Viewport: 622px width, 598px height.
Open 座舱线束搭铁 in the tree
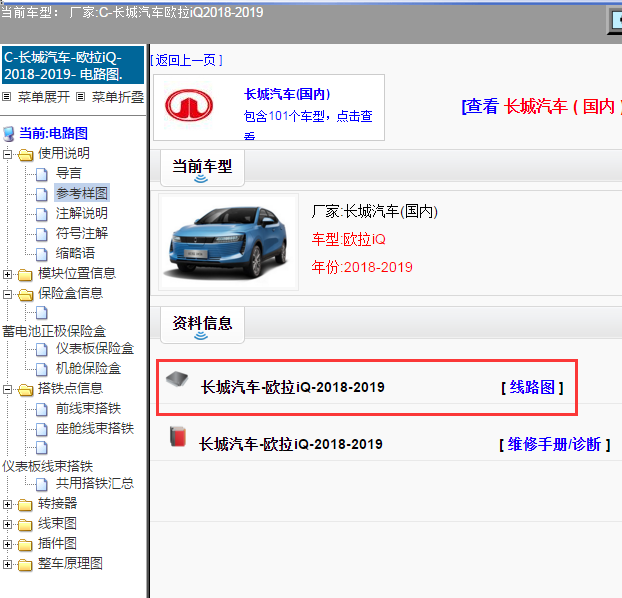click(x=95, y=428)
